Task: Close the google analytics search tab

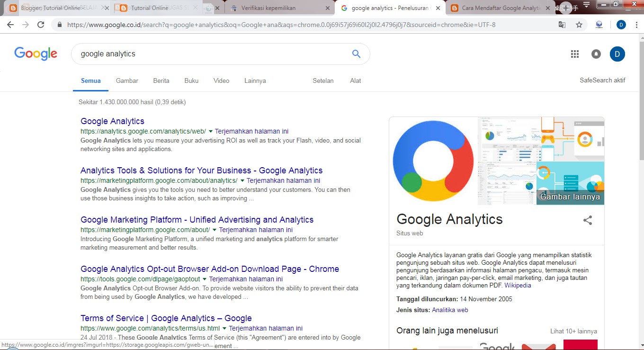Action: click(438, 8)
